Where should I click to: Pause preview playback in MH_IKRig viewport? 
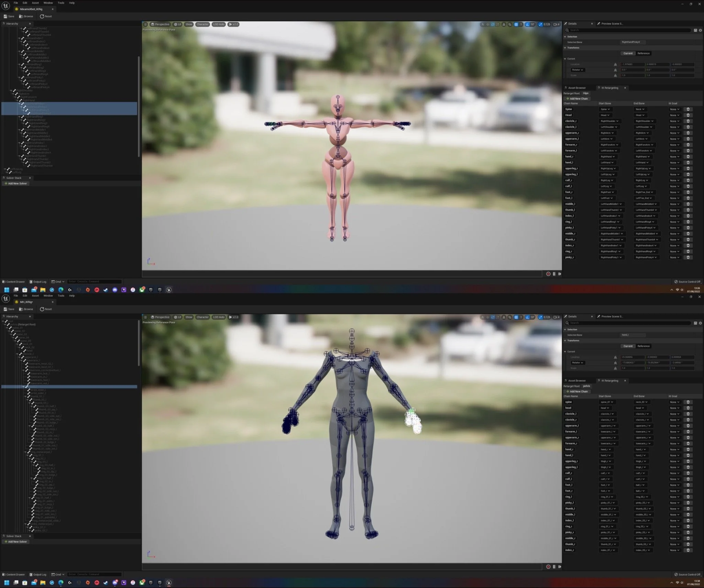point(554,567)
